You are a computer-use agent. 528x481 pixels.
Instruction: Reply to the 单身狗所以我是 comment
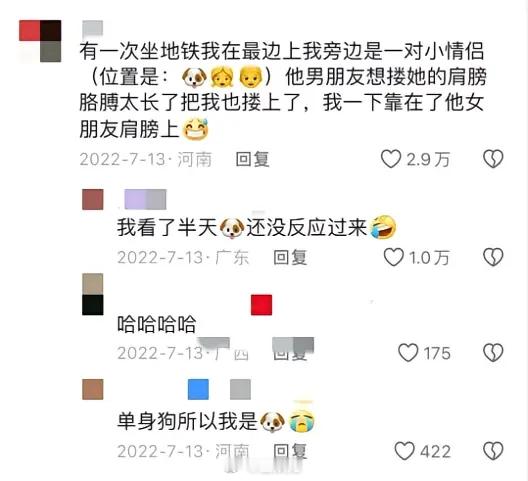pyautogui.click(x=290, y=451)
